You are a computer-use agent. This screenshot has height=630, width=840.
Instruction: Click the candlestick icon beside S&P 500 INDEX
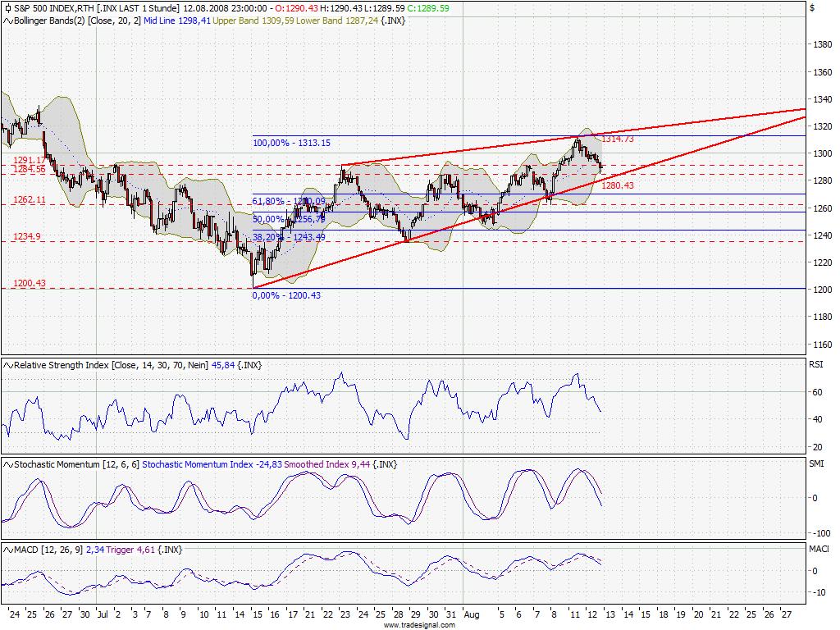point(7,7)
